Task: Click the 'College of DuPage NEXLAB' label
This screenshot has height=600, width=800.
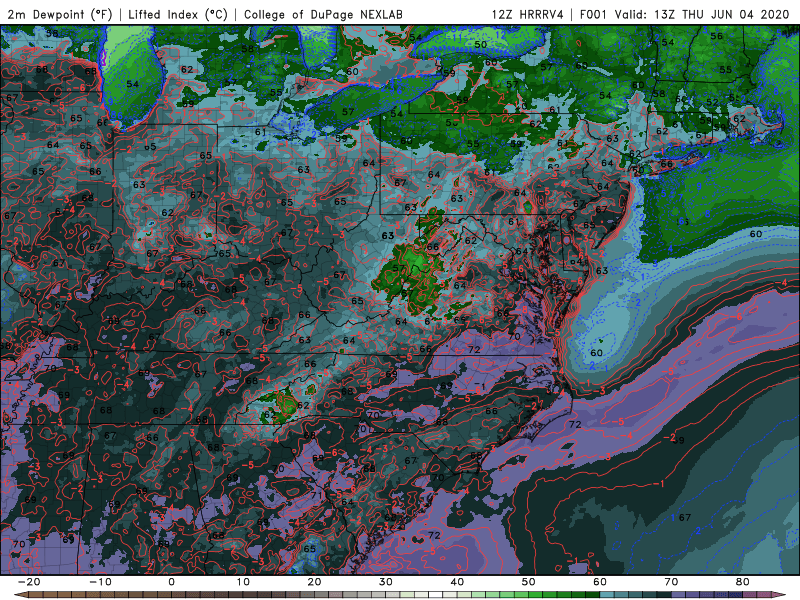Action: [323, 14]
